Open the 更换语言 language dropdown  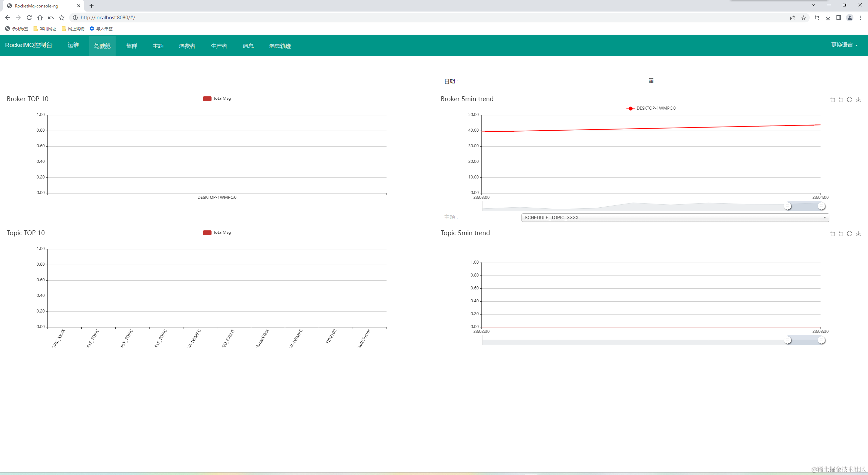click(x=844, y=45)
